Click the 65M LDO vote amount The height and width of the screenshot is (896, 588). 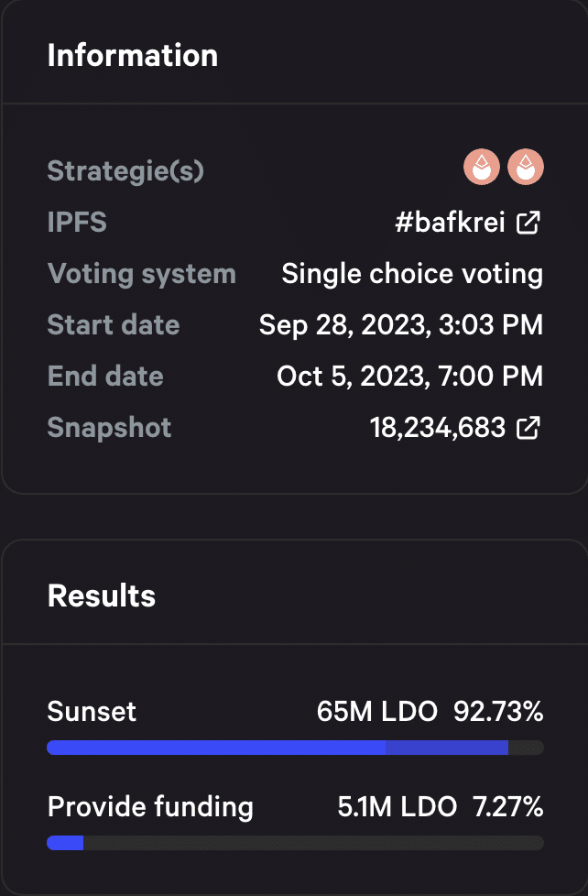click(377, 712)
